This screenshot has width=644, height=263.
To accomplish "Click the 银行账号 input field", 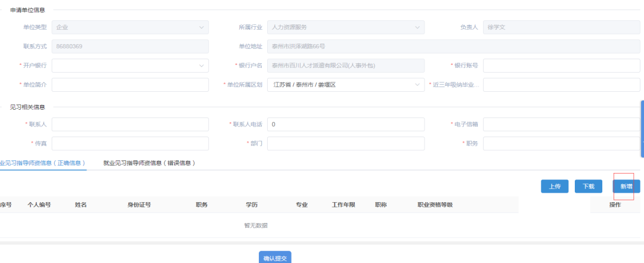I will [561, 66].
